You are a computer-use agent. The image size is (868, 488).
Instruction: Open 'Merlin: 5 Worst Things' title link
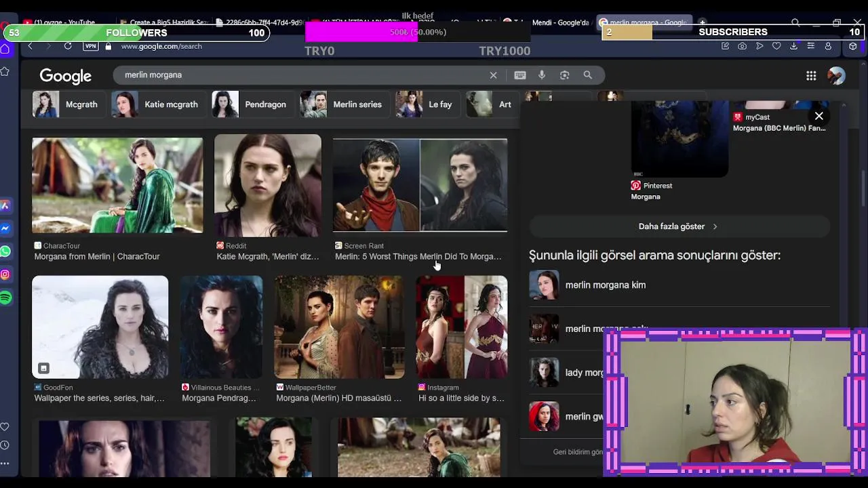click(x=418, y=257)
